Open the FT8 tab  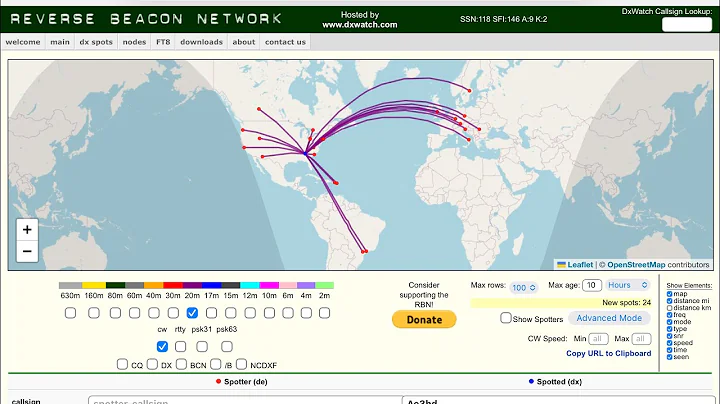(163, 42)
